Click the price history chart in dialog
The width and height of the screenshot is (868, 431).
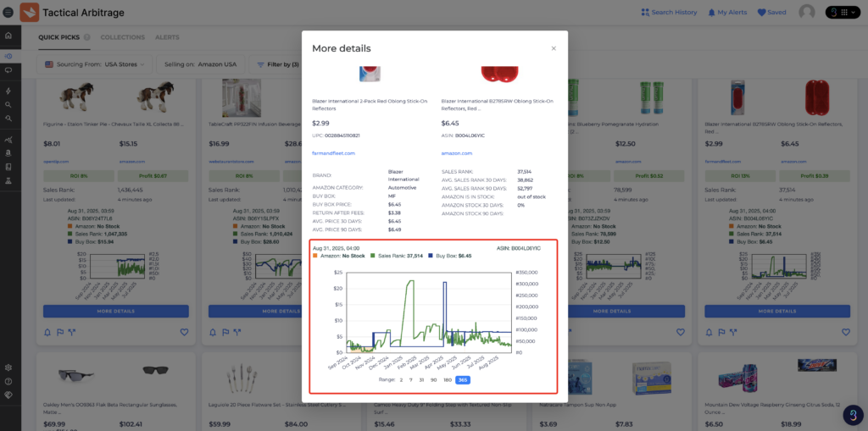point(429,312)
